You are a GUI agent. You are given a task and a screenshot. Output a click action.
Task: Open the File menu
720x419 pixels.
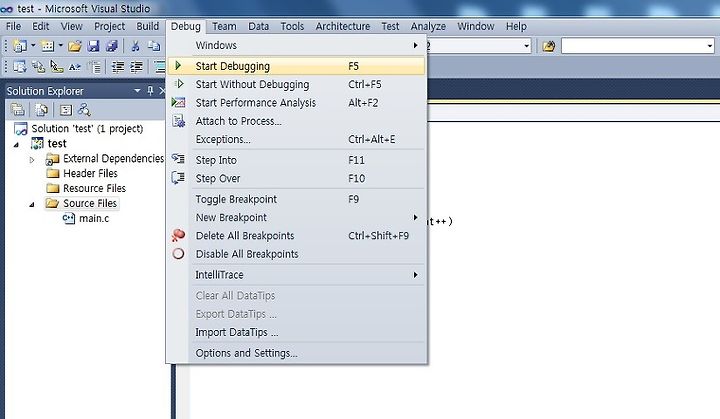click(13, 26)
